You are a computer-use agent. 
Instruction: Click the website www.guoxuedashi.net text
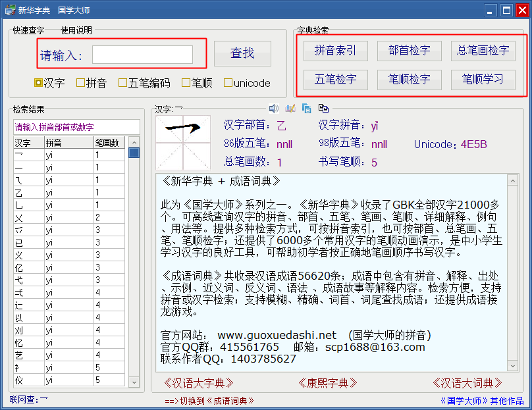tap(277, 336)
